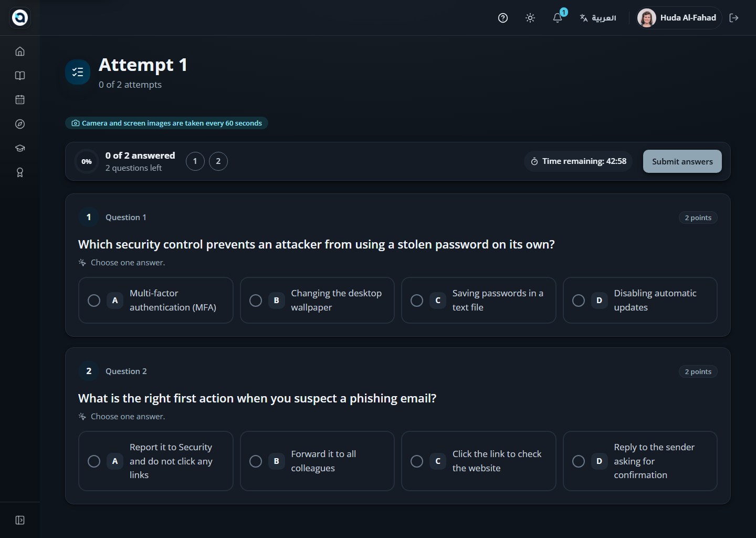Submit answers button
The image size is (756, 538).
click(682, 161)
